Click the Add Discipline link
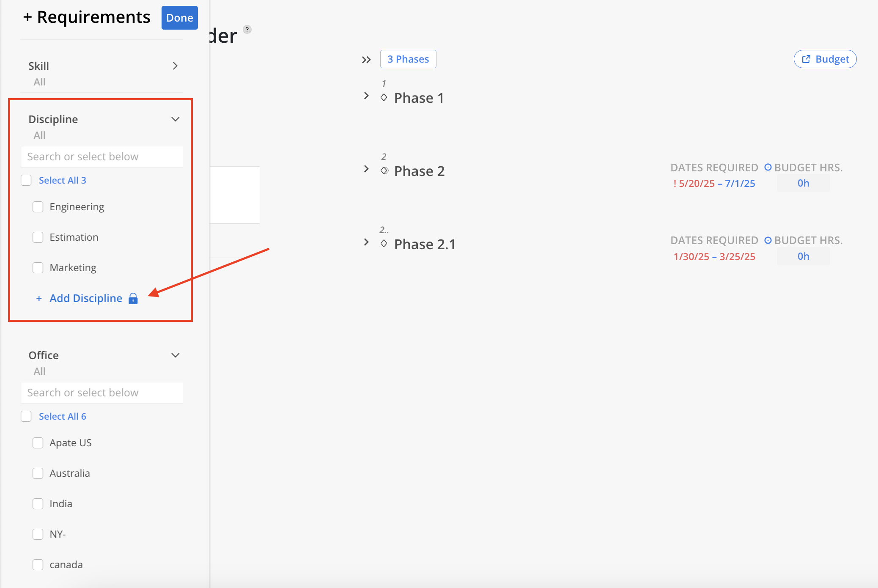This screenshot has height=588, width=878. 86,298
